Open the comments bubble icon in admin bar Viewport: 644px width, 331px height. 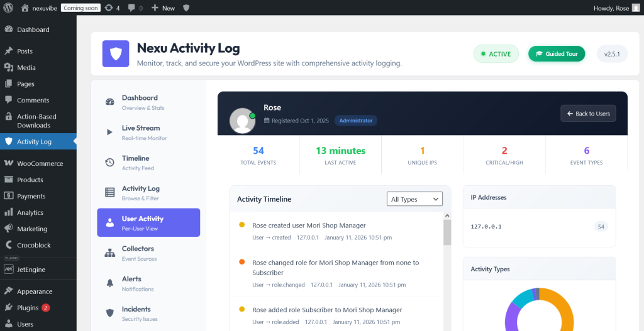click(131, 8)
